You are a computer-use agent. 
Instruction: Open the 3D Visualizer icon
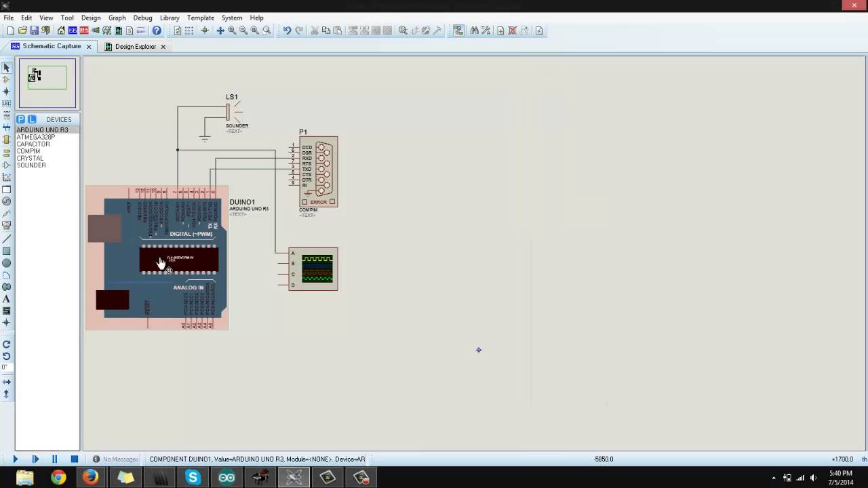coord(96,30)
